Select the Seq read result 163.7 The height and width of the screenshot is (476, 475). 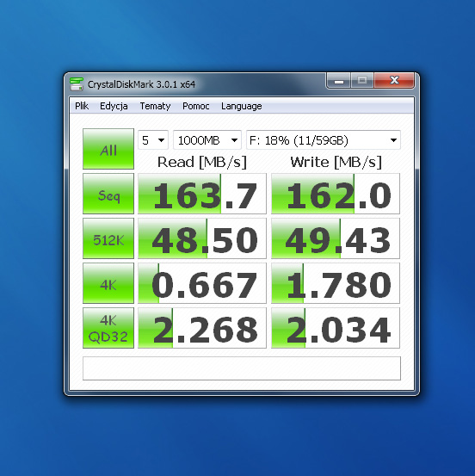point(202,194)
